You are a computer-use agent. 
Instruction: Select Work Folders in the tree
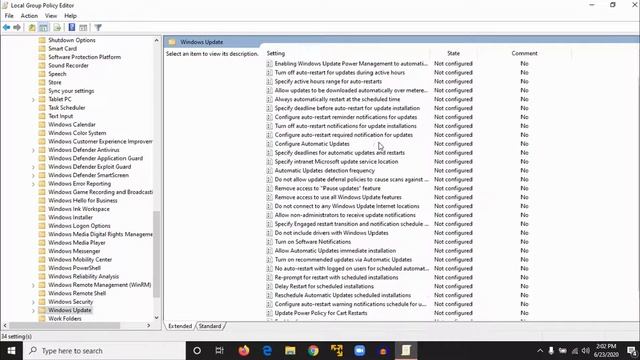(64, 319)
